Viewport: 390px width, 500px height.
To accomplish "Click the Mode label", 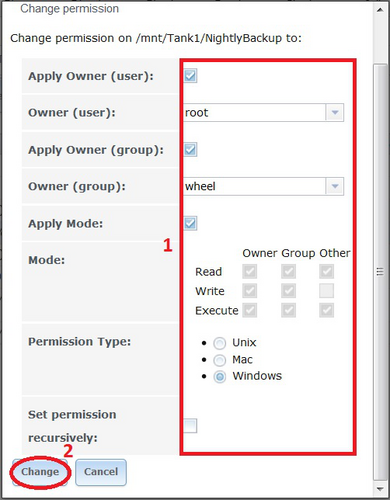I will click(x=47, y=260).
